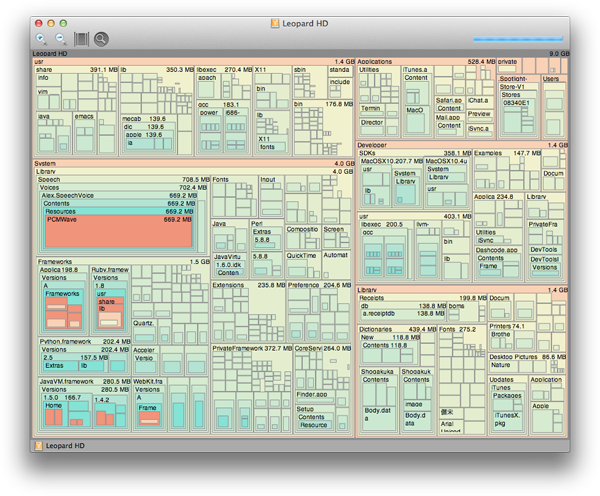Click the System 4.0 GB header
Screen dimensions: 600x496
(x=194, y=163)
